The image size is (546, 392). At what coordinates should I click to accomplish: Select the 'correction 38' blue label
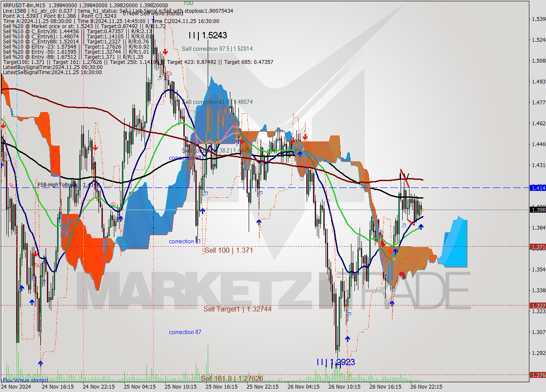(x=185, y=158)
